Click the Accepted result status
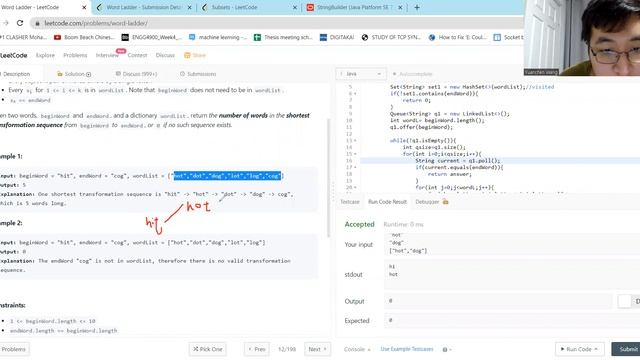This screenshot has width=640, height=360. pyautogui.click(x=359, y=224)
